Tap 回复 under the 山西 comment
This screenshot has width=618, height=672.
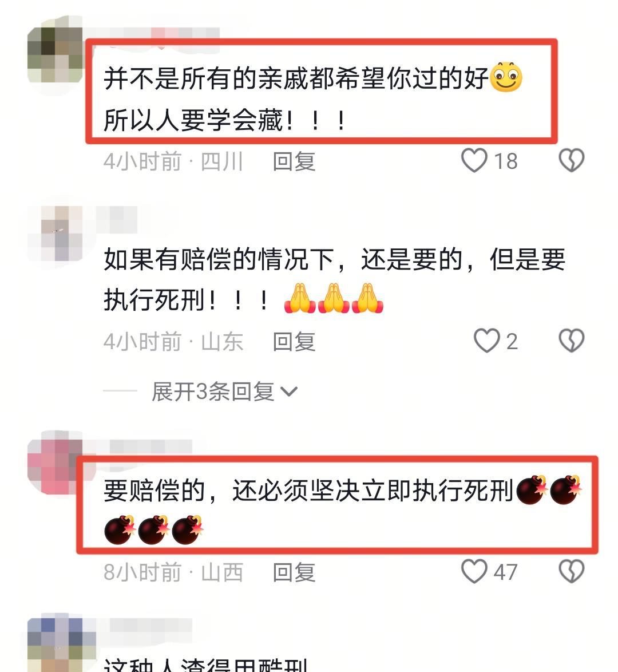pyautogui.click(x=294, y=572)
